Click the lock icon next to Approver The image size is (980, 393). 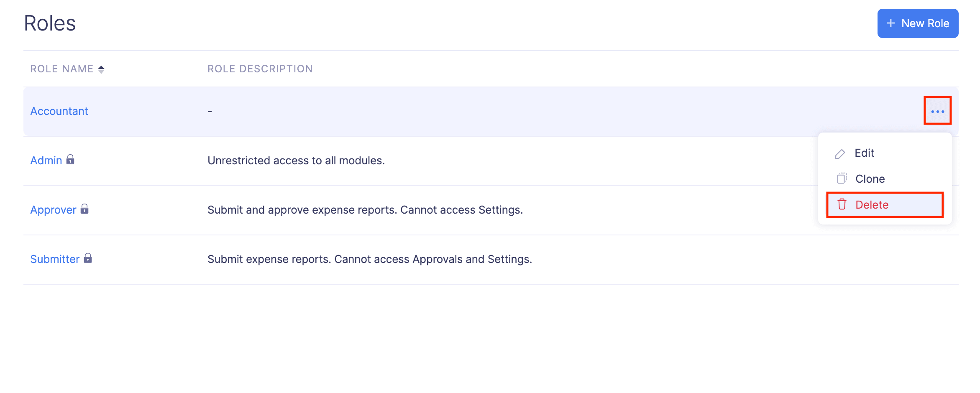(x=84, y=209)
